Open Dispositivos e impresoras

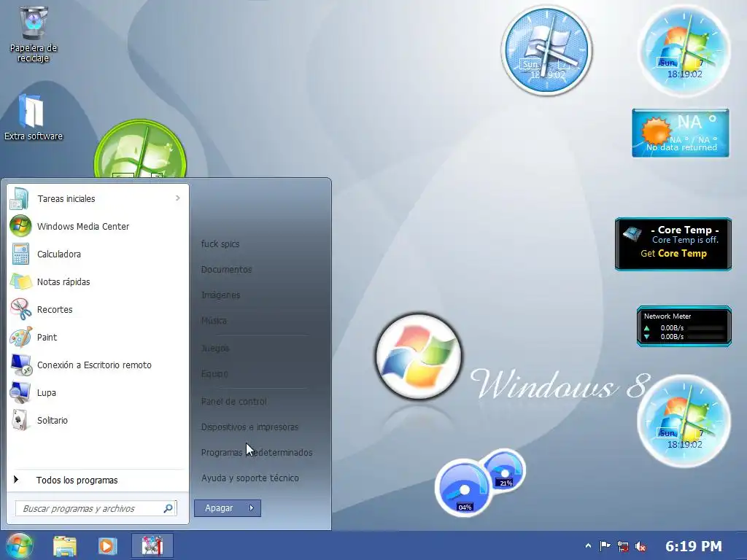249,427
